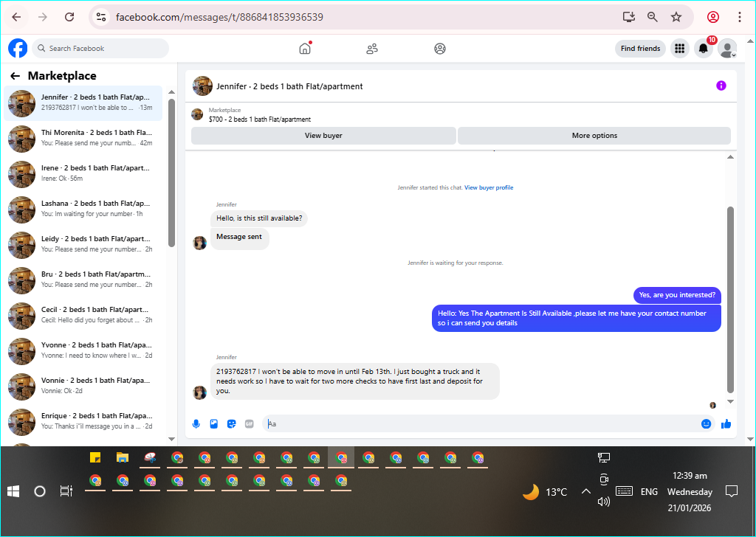
Task: Show hidden system tray icons chevron
Action: click(x=585, y=491)
